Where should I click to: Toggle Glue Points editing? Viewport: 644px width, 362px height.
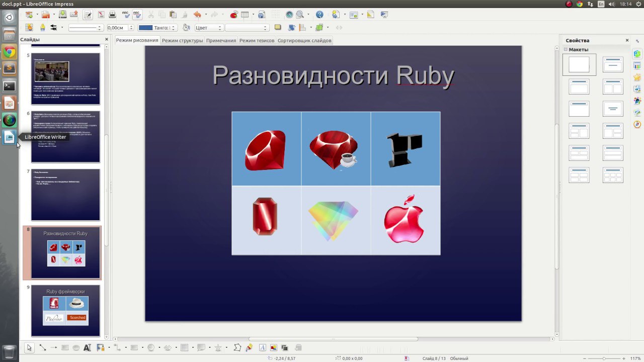click(x=248, y=347)
